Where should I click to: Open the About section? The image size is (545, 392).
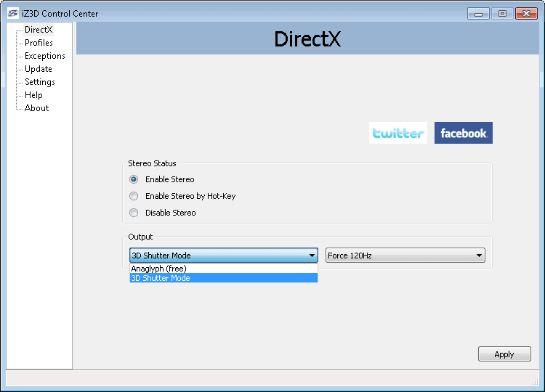point(36,108)
